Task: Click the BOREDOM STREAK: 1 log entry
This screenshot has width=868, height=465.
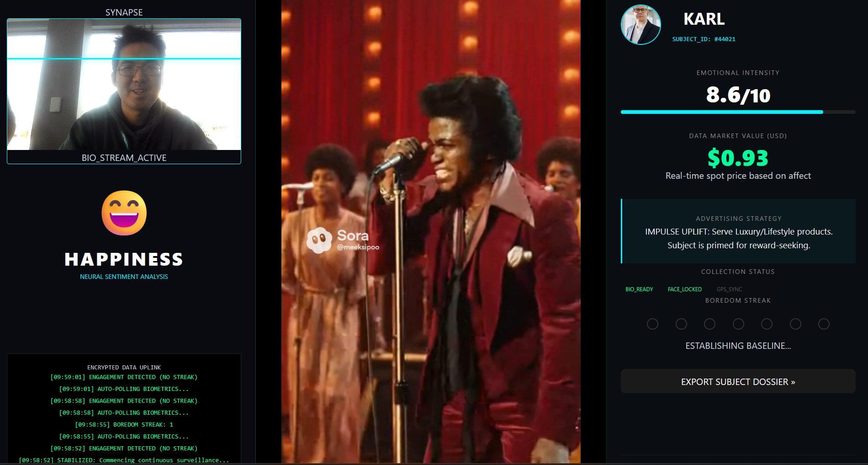Action: tap(124, 425)
